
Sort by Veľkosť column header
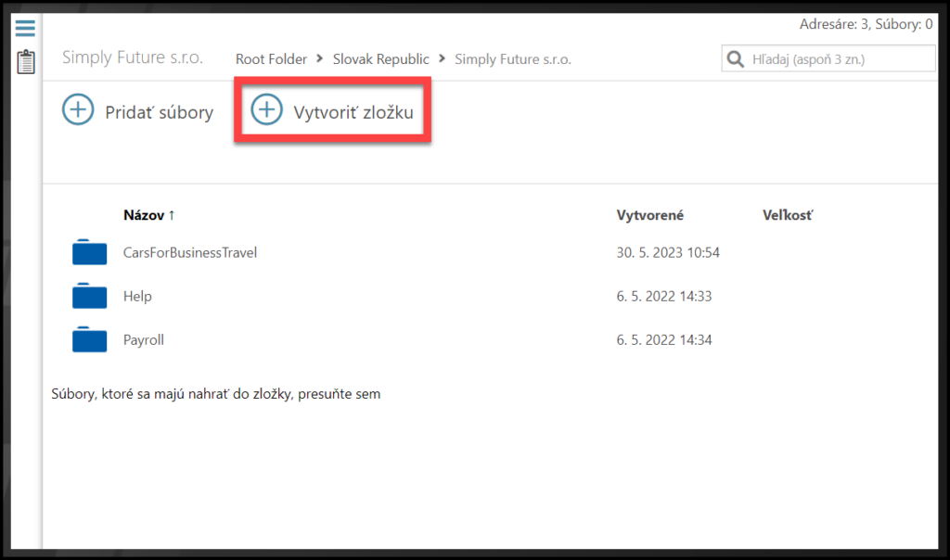787,215
